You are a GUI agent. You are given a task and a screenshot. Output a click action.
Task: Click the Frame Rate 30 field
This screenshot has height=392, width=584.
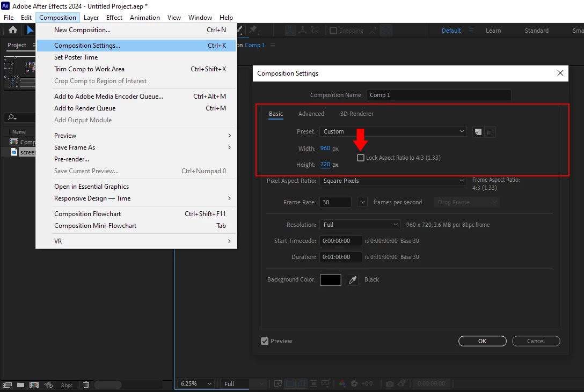pyautogui.click(x=335, y=202)
